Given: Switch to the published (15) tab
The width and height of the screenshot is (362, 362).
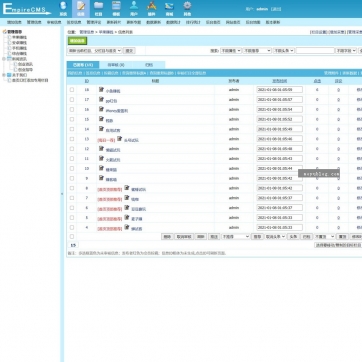Looking at the screenshot, I should click(83, 65).
